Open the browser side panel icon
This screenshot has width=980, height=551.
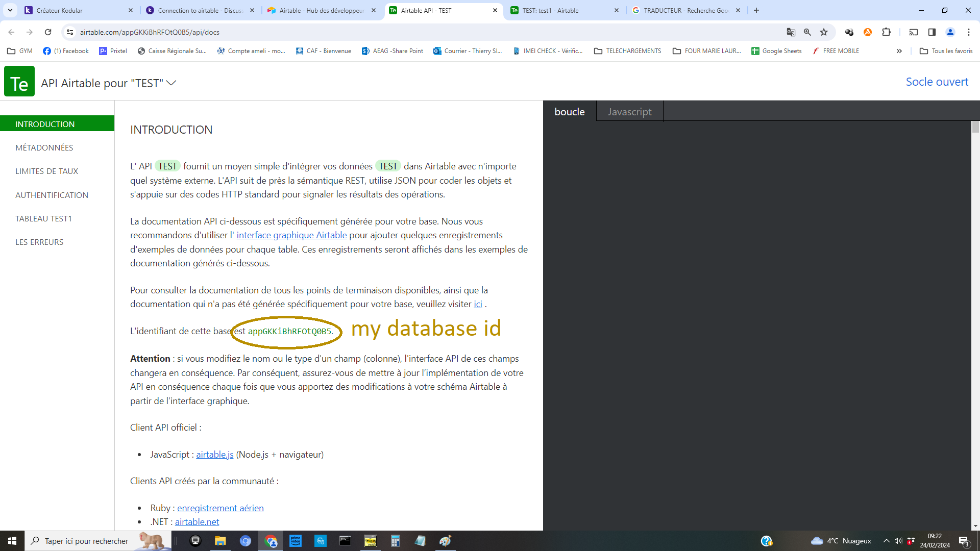point(932,32)
